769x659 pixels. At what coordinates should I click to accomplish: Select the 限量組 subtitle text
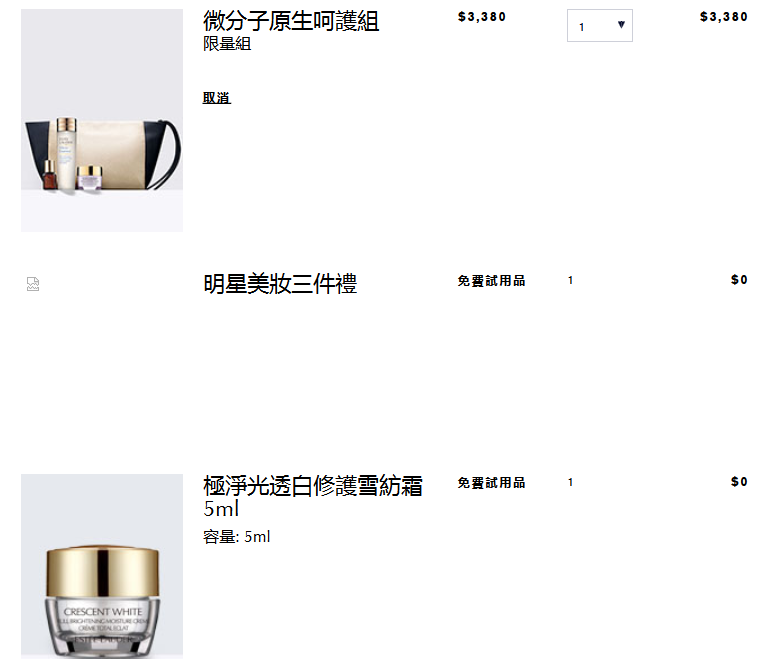pyautogui.click(x=227, y=44)
